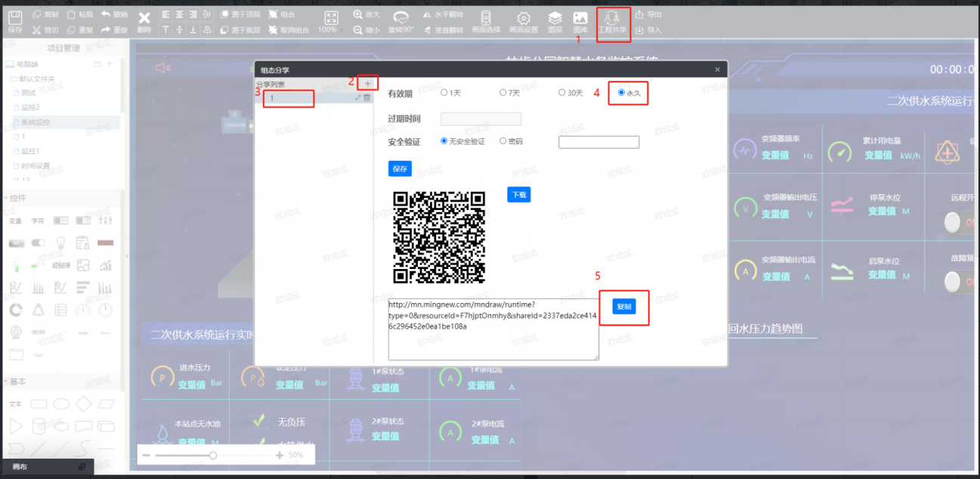Select 无安全验证 no security verification
The height and width of the screenshot is (479, 980).
pos(463,141)
